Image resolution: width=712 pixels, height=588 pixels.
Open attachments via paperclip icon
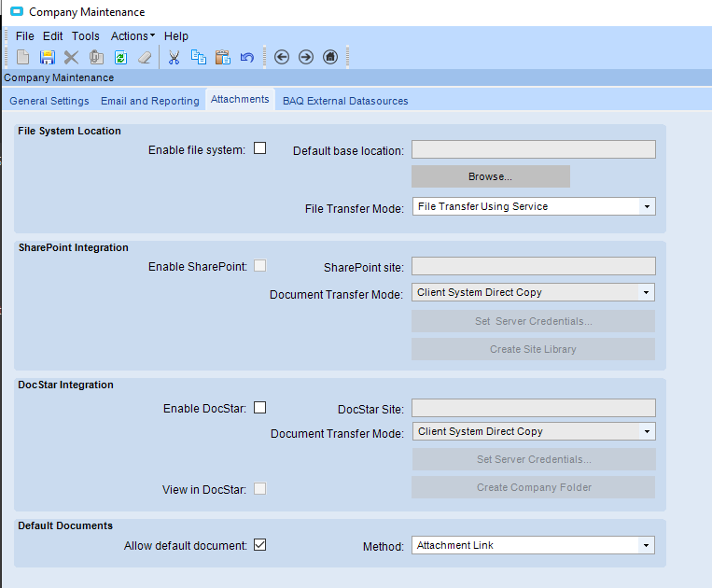[96, 57]
